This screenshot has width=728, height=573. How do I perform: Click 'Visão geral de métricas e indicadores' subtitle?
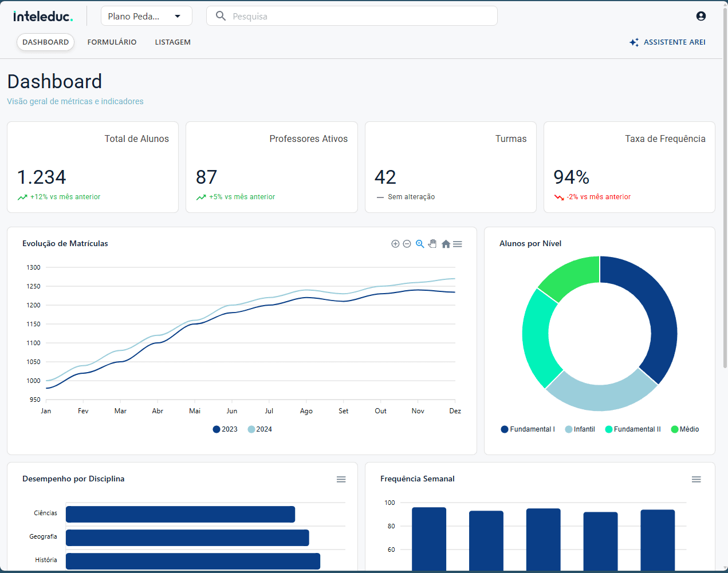pyautogui.click(x=75, y=101)
